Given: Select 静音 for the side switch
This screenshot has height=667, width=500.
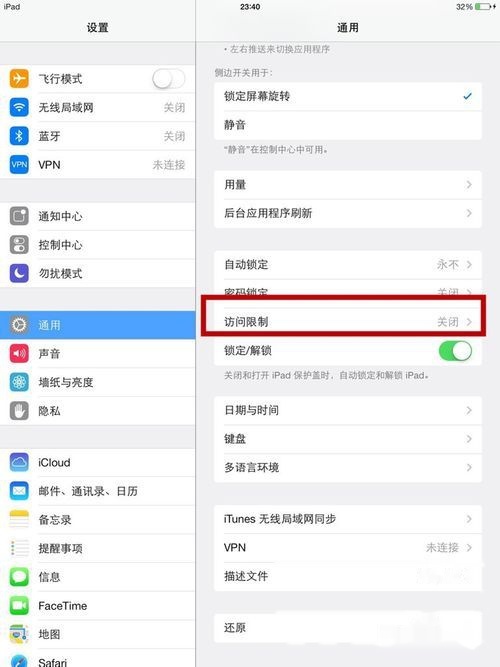Looking at the screenshot, I should pyautogui.click(x=348, y=125).
